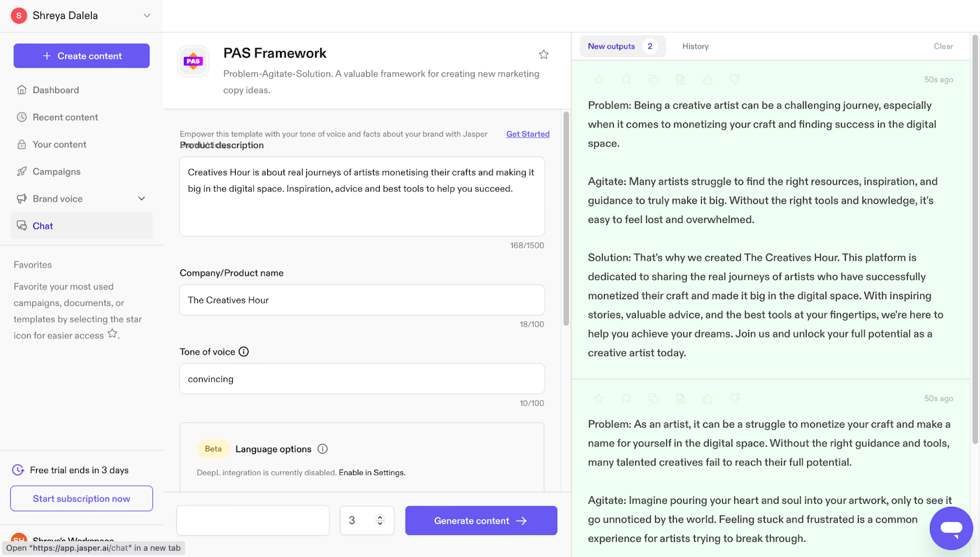Click 'Free trial ends in 3 days' text
Screen dimensions: 980x557
79,470
